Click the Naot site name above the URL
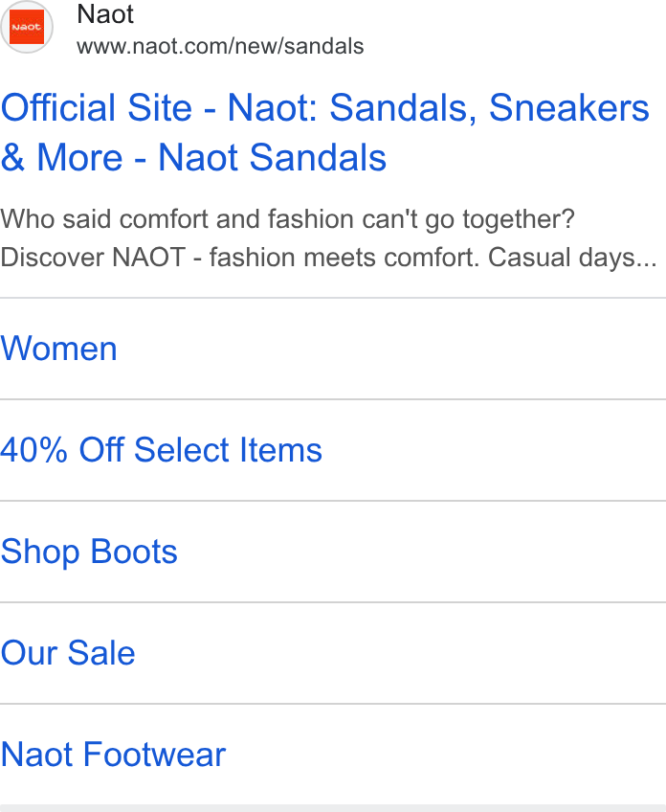666x812 pixels. coord(105,14)
